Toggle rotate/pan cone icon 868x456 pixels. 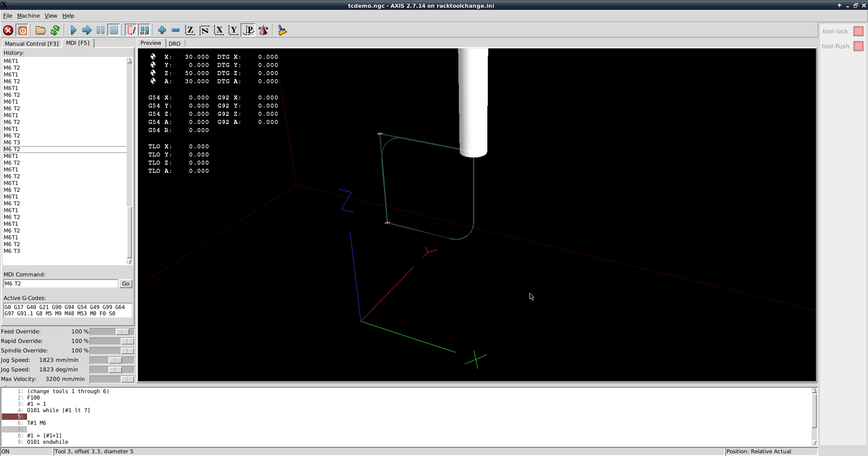(x=263, y=30)
